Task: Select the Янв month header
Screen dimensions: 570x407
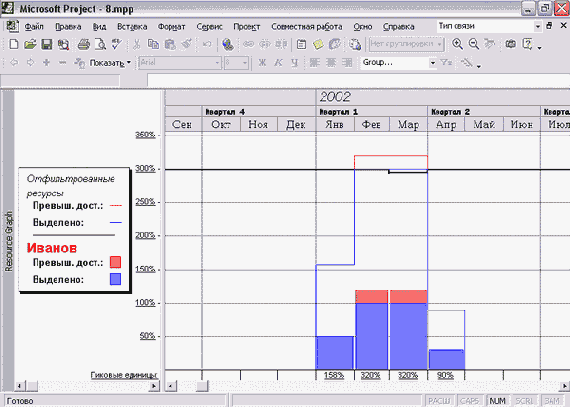Action: tap(334, 124)
